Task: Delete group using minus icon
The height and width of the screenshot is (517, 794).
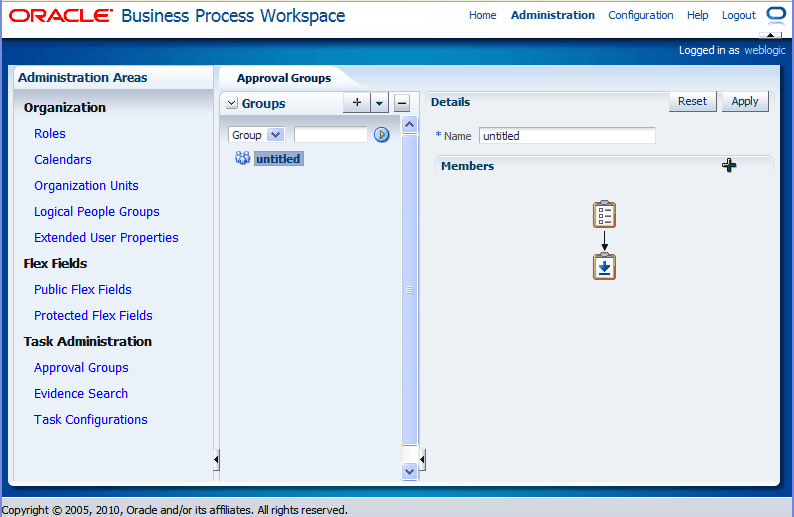Action: (402, 103)
